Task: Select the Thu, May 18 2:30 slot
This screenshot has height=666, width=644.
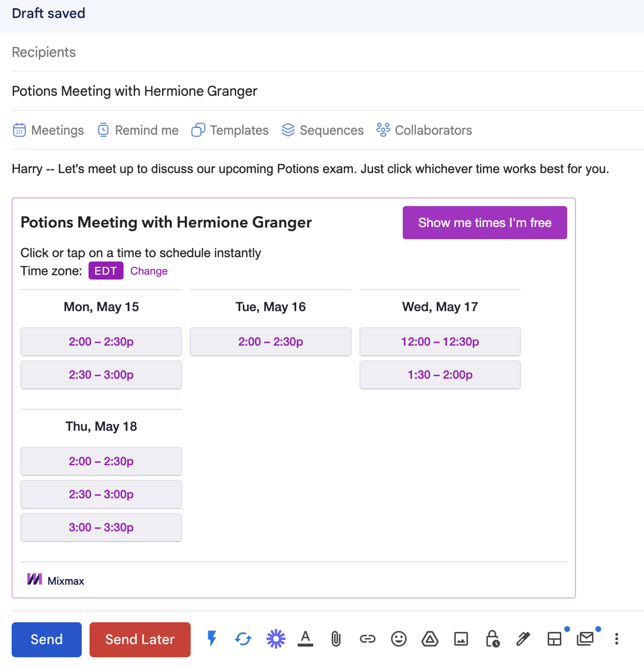Action: pos(101,494)
